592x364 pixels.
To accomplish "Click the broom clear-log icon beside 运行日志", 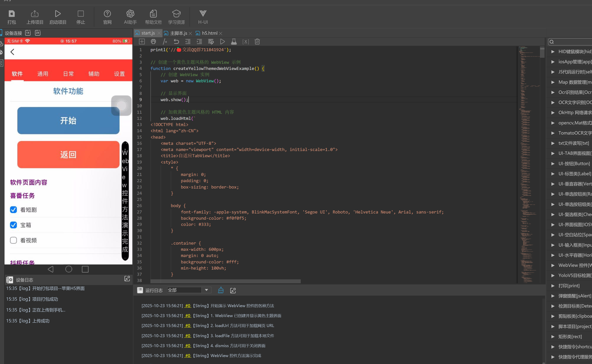I will pyautogui.click(x=221, y=290).
